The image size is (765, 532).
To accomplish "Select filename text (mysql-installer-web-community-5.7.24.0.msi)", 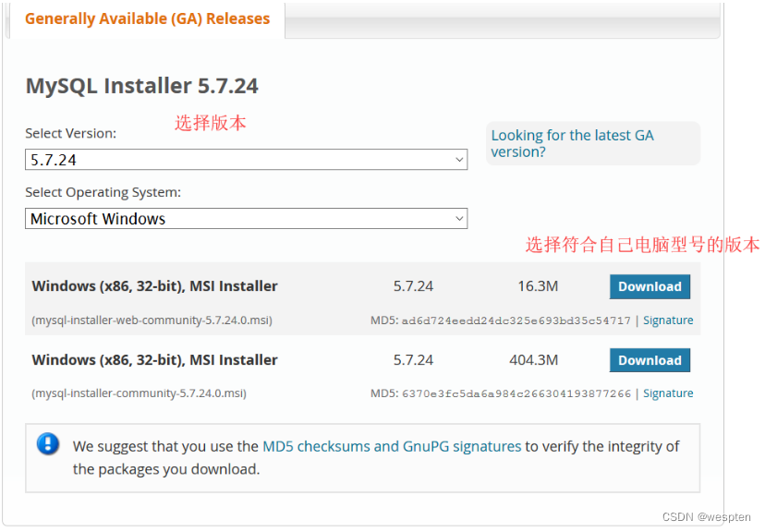I will [152, 320].
